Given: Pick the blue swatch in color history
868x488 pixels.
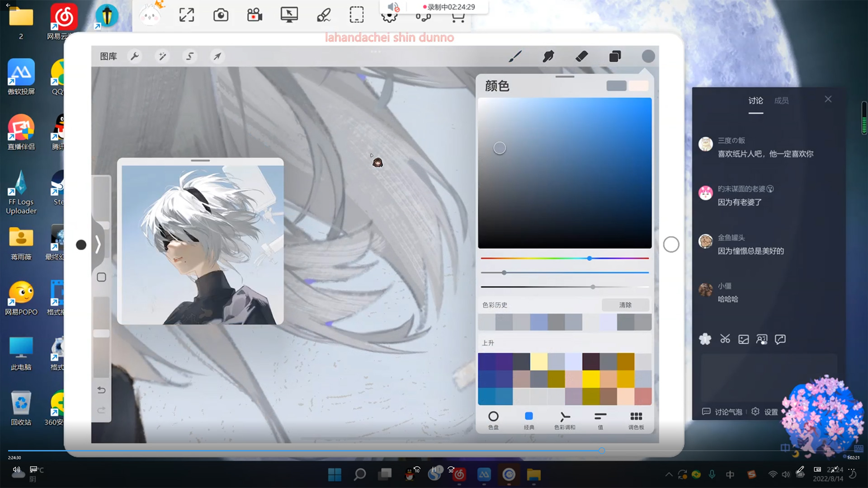Looking at the screenshot, I should [538, 322].
